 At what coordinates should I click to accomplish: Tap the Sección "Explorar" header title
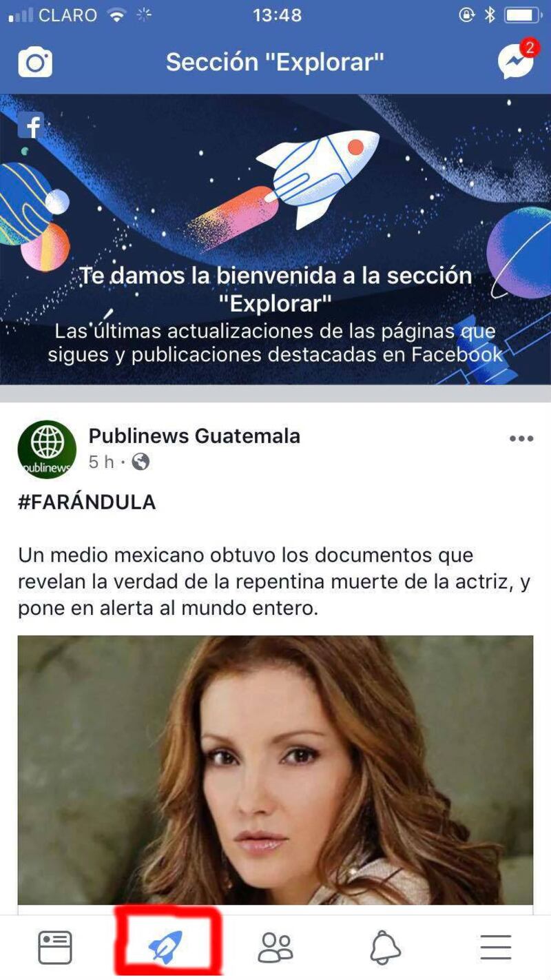click(275, 62)
